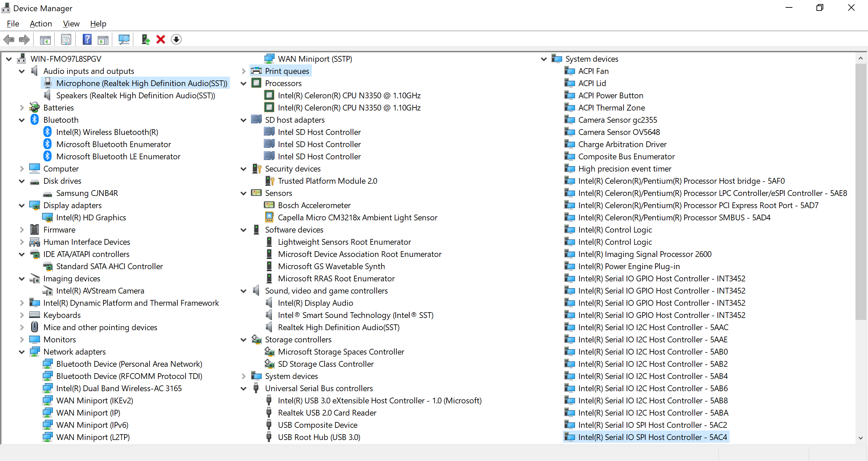868x461 pixels.
Task: Open the Help menu
Action: (98, 24)
